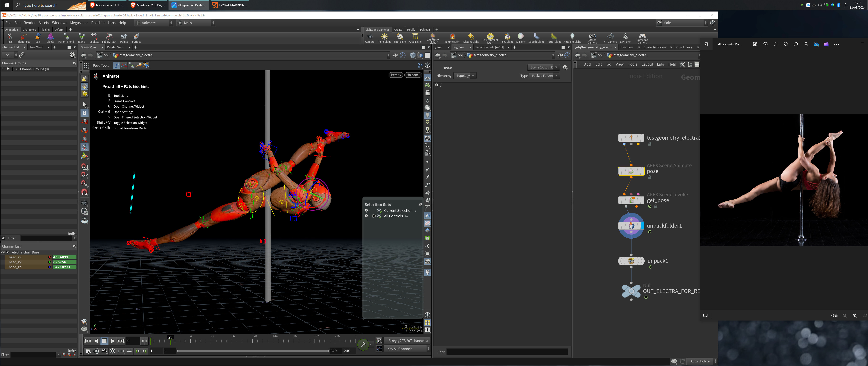The image size is (868, 366).
Task: Open the Megascans menu
Action: 79,23
